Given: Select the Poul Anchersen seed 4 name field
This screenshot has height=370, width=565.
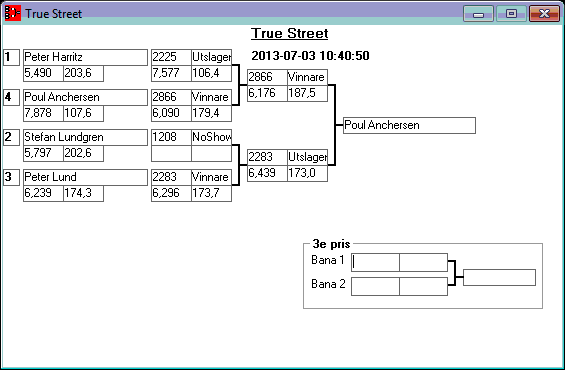Looking at the screenshot, I should (85, 97).
